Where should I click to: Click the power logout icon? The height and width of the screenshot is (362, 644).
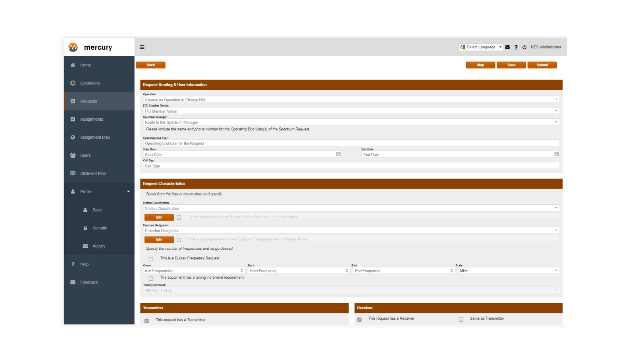524,47
